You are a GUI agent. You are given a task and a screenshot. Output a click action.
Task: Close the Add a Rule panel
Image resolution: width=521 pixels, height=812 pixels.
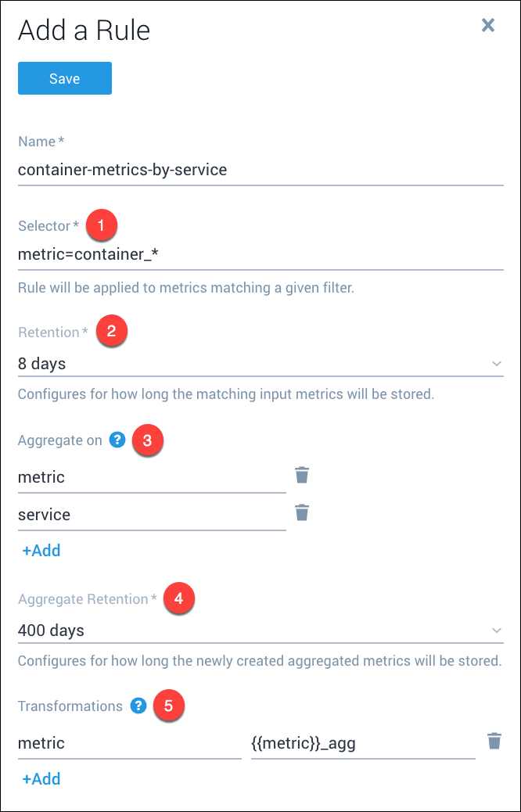pyautogui.click(x=488, y=26)
